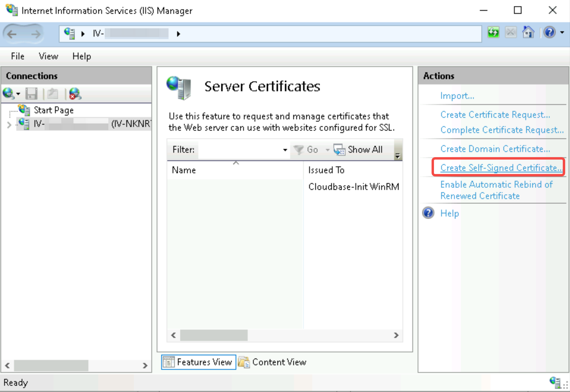This screenshot has width=570, height=392.
Task: Click the certificate list horizontal scrollbar thumb
Action: [x=214, y=335]
